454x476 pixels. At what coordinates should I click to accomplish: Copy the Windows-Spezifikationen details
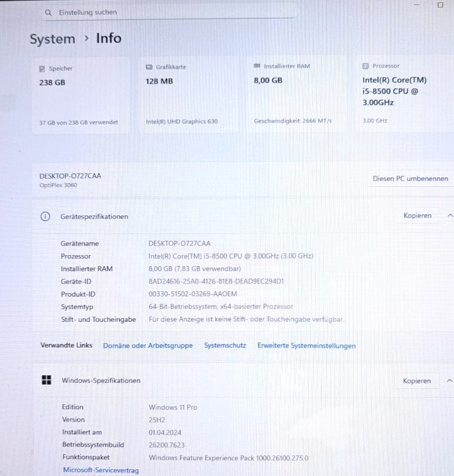(417, 381)
